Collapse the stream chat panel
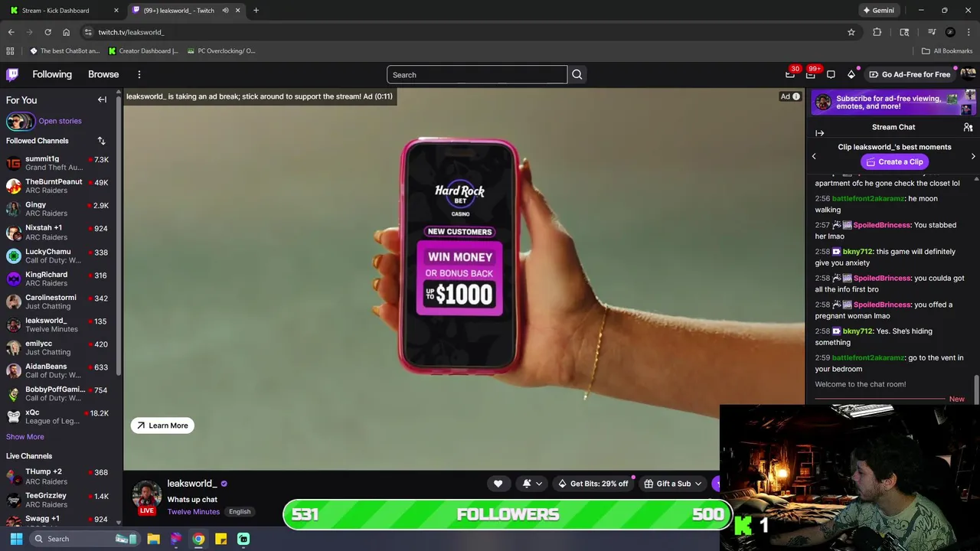Viewport: 980px width, 551px height. tap(819, 132)
